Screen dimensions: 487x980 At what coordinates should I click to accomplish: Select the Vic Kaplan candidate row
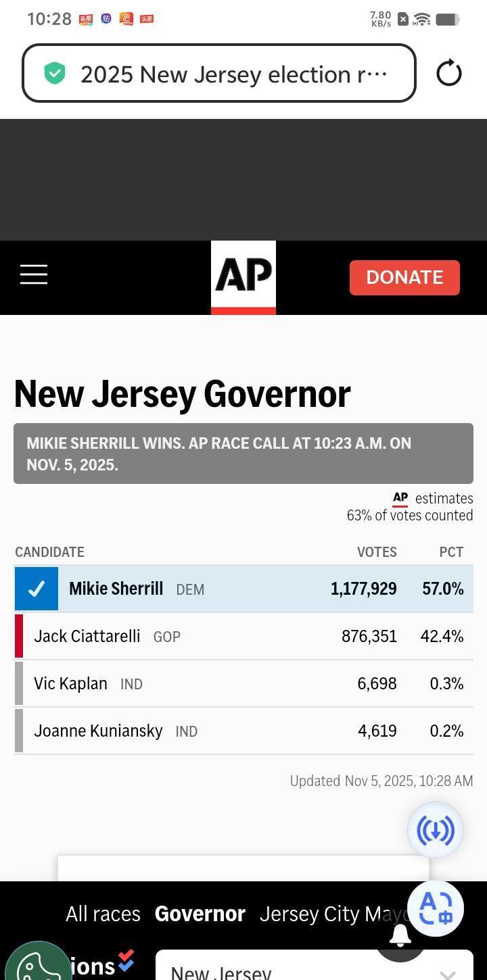pyautogui.click(x=243, y=683)
